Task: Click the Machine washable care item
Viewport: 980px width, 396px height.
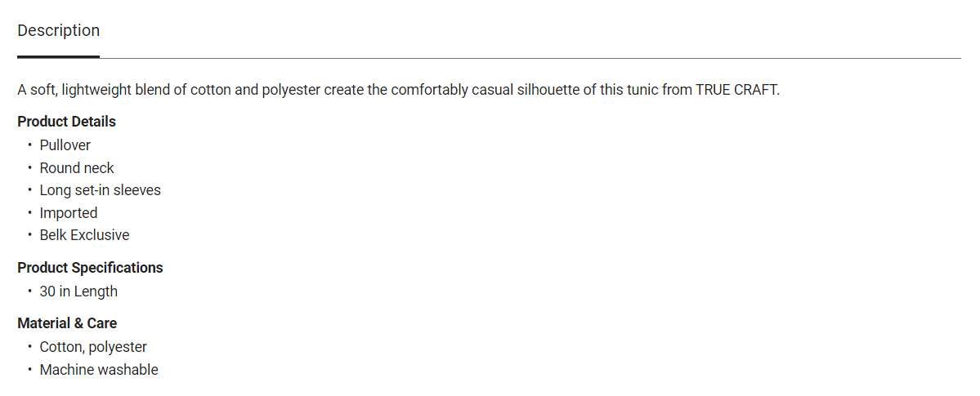Action: pos(99,370)
